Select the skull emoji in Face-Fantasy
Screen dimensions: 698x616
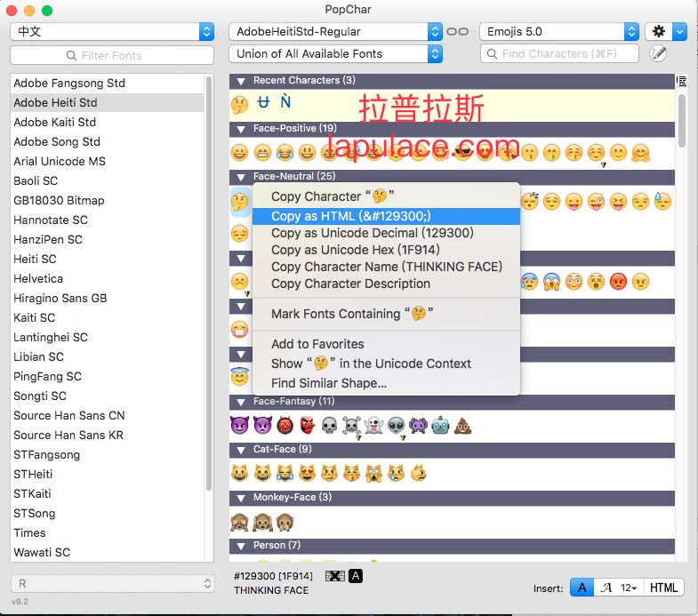click(329, 426)
